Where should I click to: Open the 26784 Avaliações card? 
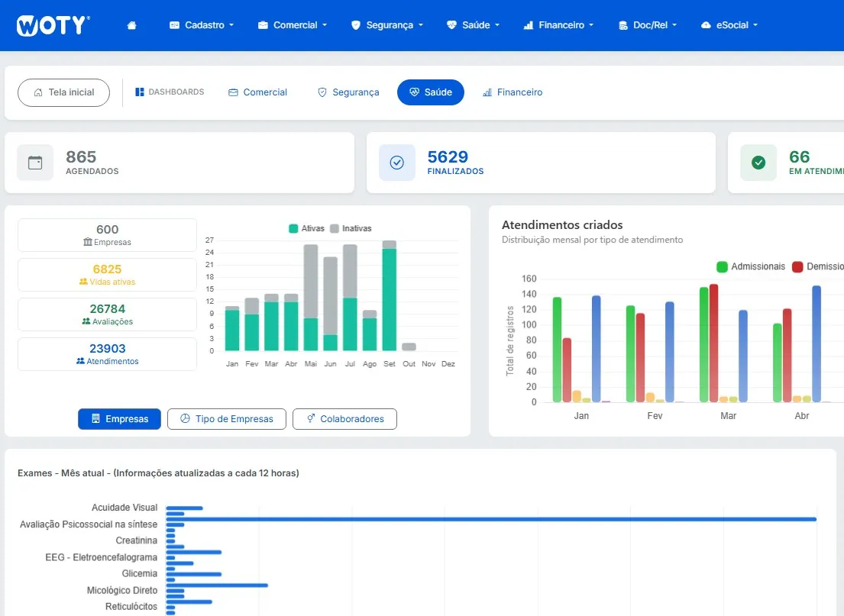tap(107, 314)
